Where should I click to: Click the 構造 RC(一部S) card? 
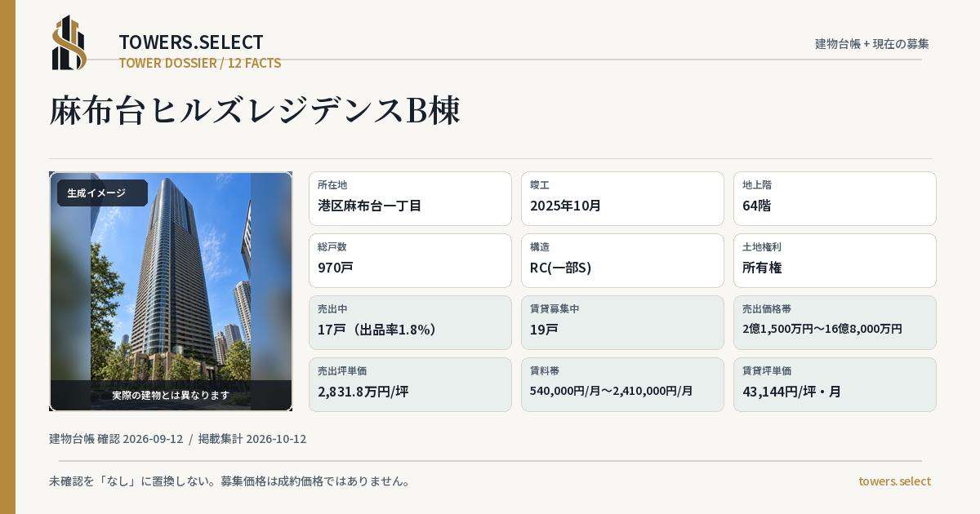(x=622, y=260)
